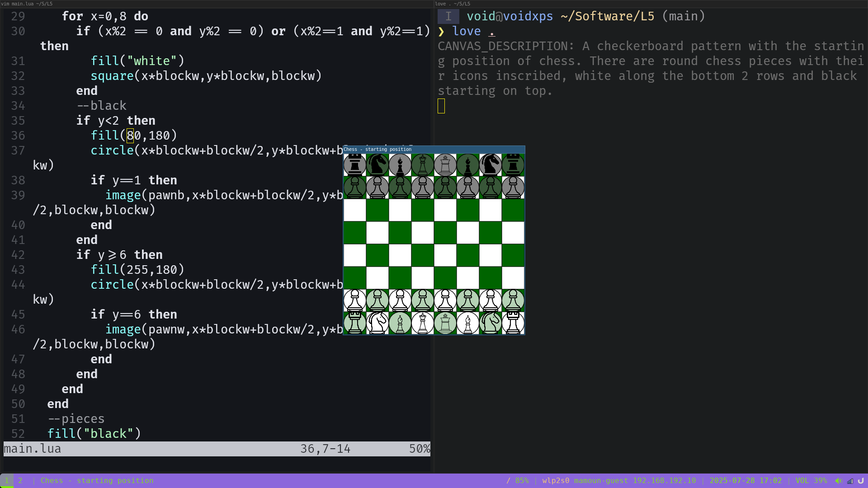Select the white bishop on a white circle
The width and height of the screenshot is (868, 488).
468,323
